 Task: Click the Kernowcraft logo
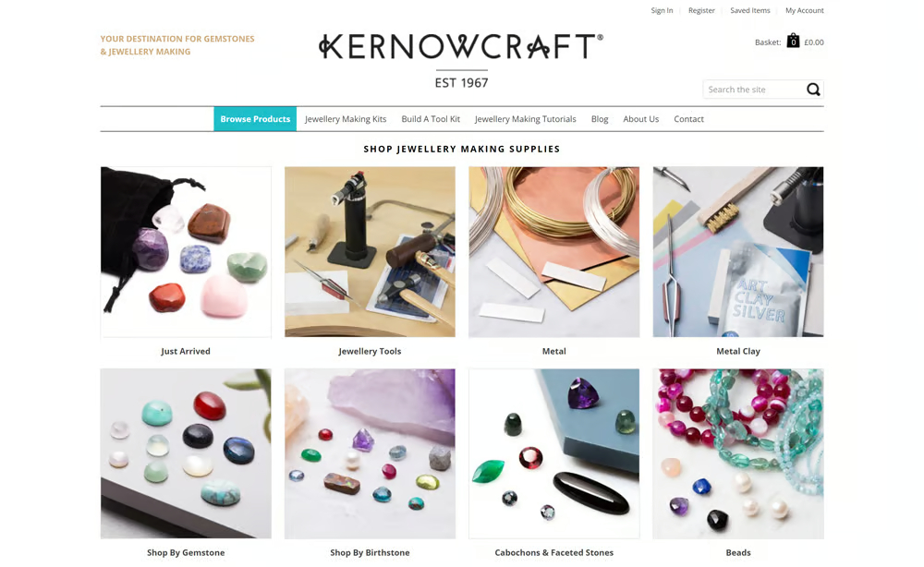coord(461,61)
